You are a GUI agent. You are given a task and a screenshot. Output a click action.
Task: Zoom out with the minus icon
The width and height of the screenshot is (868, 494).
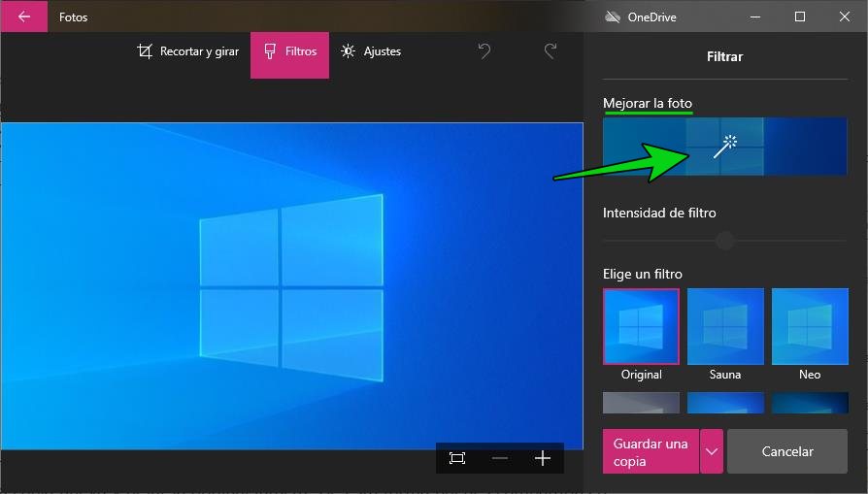point(500,458)
